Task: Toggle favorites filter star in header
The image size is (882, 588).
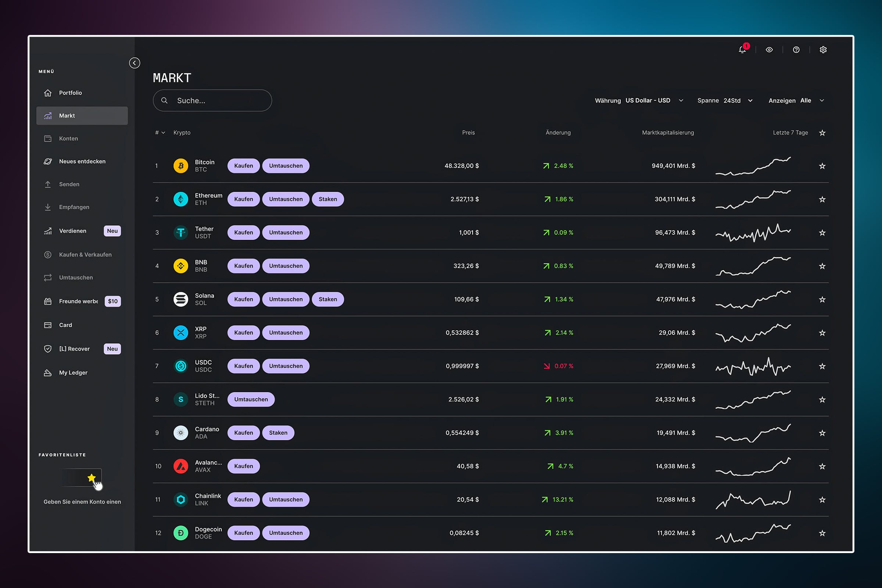Action: [822, 133]
